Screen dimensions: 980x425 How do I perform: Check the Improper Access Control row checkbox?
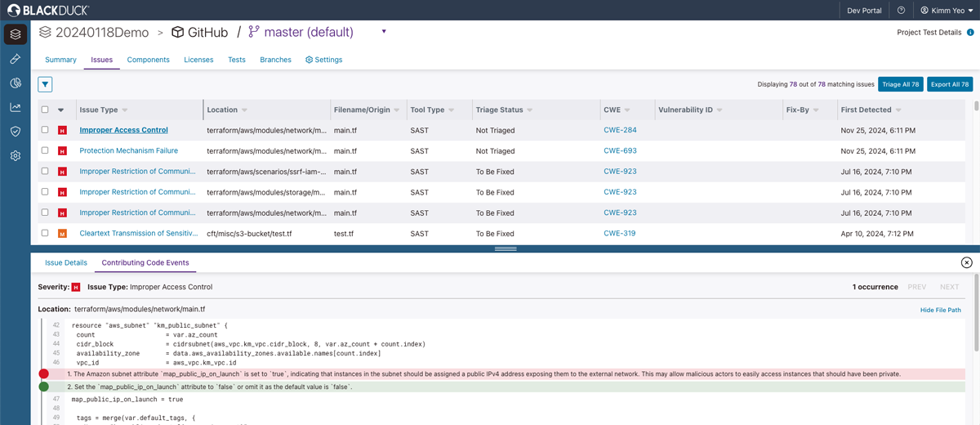(45, 130)
